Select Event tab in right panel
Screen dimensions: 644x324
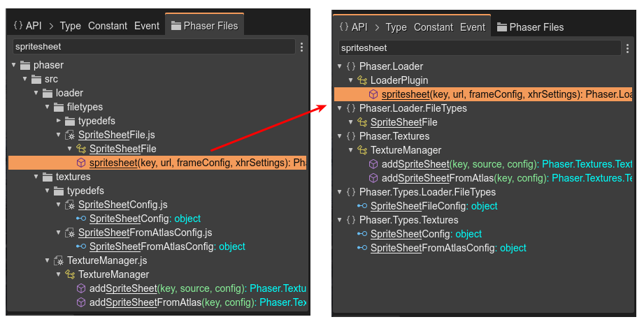click(472, 27)
